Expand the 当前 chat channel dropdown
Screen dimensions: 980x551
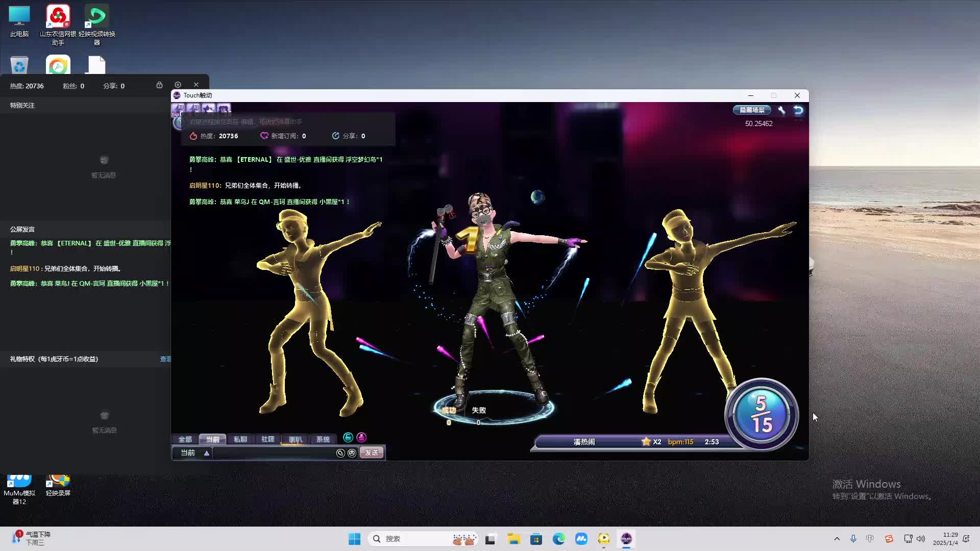(x=206, y=453)
